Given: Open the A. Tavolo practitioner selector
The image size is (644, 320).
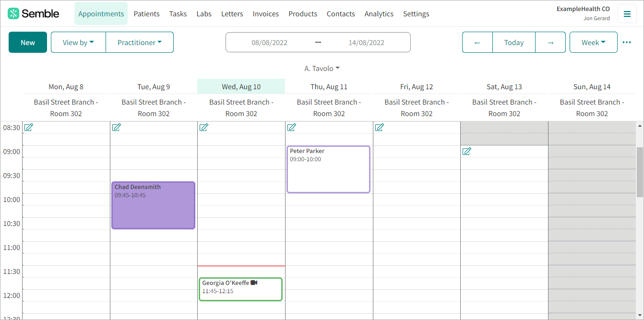Looking at the screenshot, I should coord(322,68).
